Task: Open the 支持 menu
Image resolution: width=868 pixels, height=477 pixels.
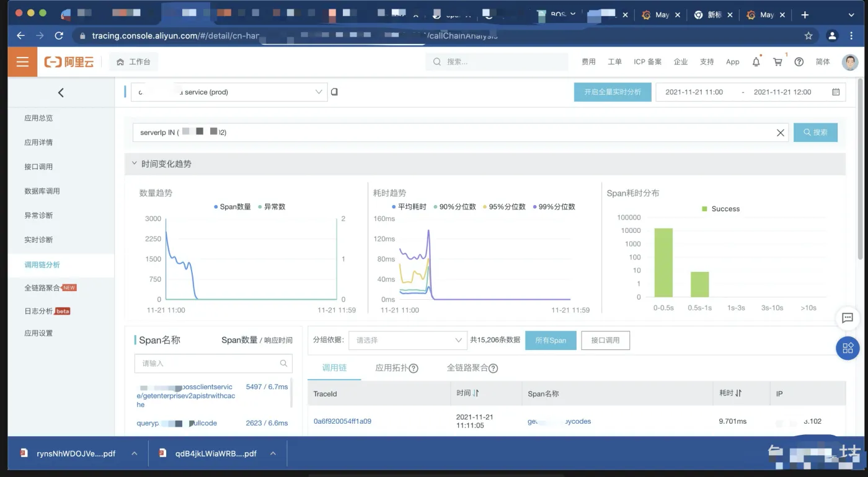Action: [707, 62]
